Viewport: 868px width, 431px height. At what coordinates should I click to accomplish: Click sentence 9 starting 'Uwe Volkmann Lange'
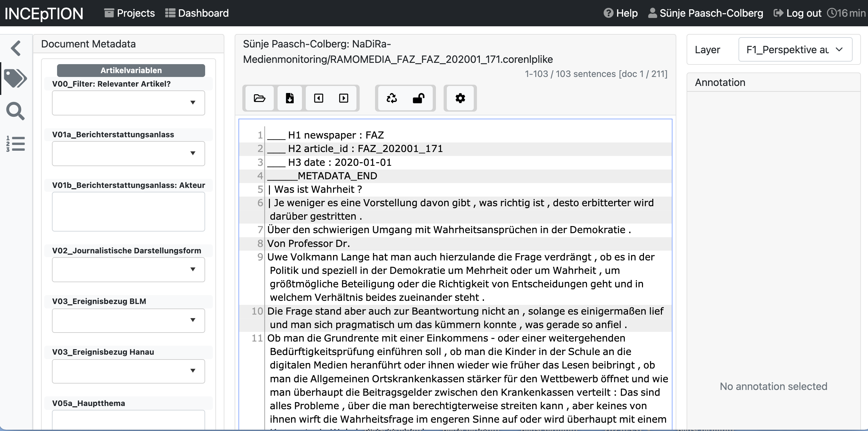(461, 277)
